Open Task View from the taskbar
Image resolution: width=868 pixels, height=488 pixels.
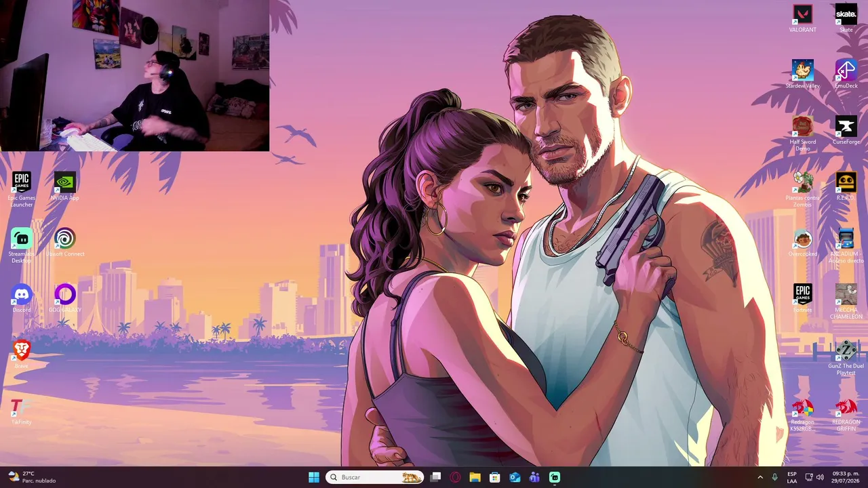coord(435,477)
